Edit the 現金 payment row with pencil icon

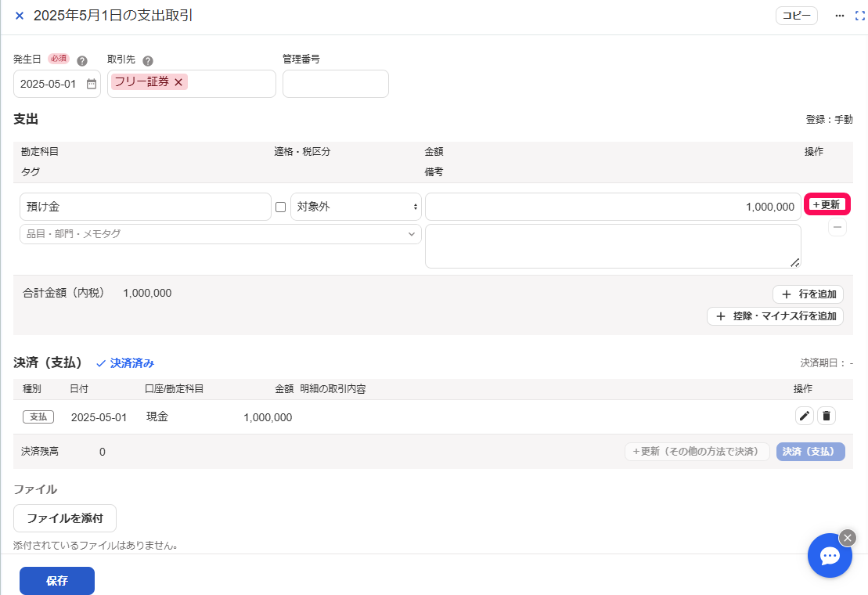(x=805, y=416)
